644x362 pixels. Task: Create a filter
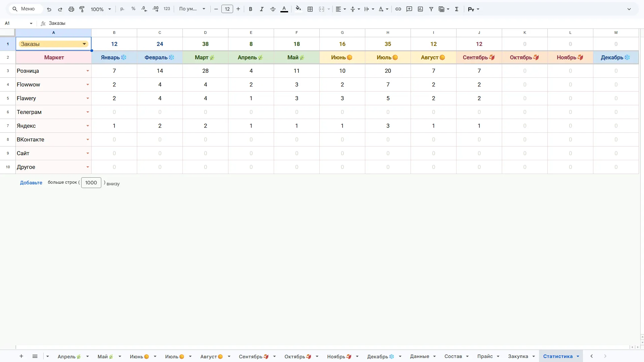tap(431, 9)
